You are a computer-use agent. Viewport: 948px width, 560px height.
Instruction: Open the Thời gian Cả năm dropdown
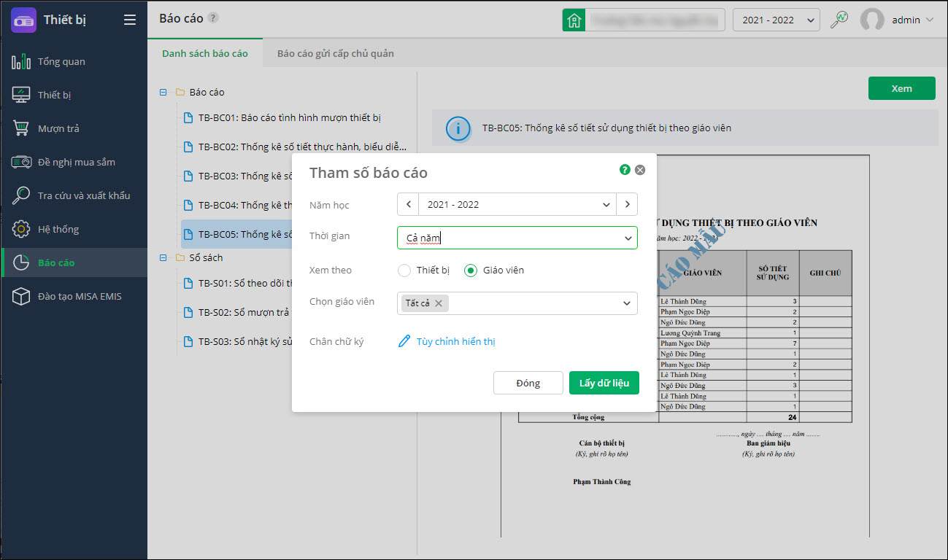pos(517,238)
